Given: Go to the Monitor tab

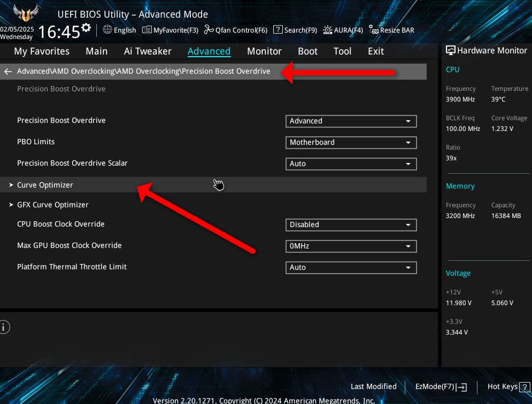Looking at the screenshot, I should [264, 51].
